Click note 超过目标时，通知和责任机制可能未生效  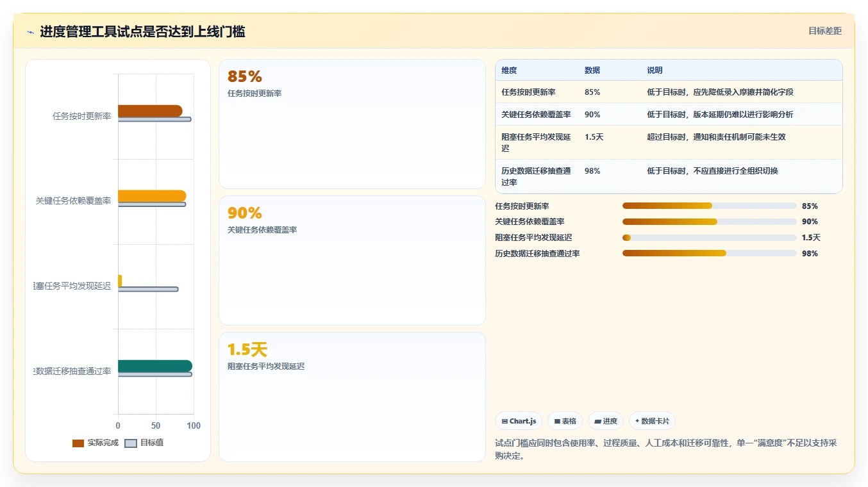pyautogui.click(x=716, y=137)
